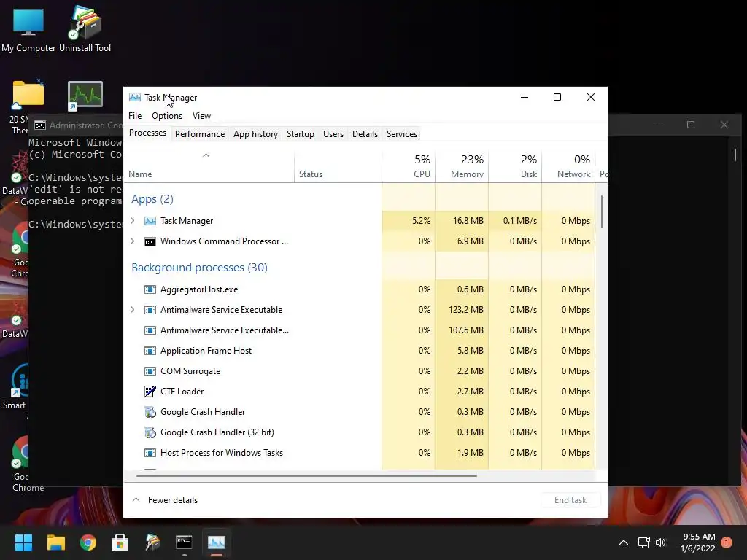The image size is (747, 560).
Task: Click the Task Manager taskbar icon
Action: [216, 542]
